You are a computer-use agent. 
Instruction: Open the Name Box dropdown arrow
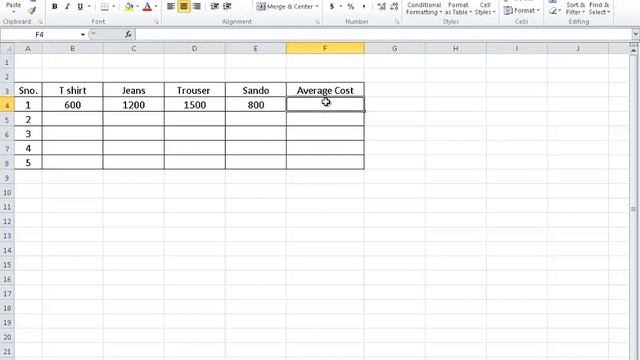click(x=83, y=35)
